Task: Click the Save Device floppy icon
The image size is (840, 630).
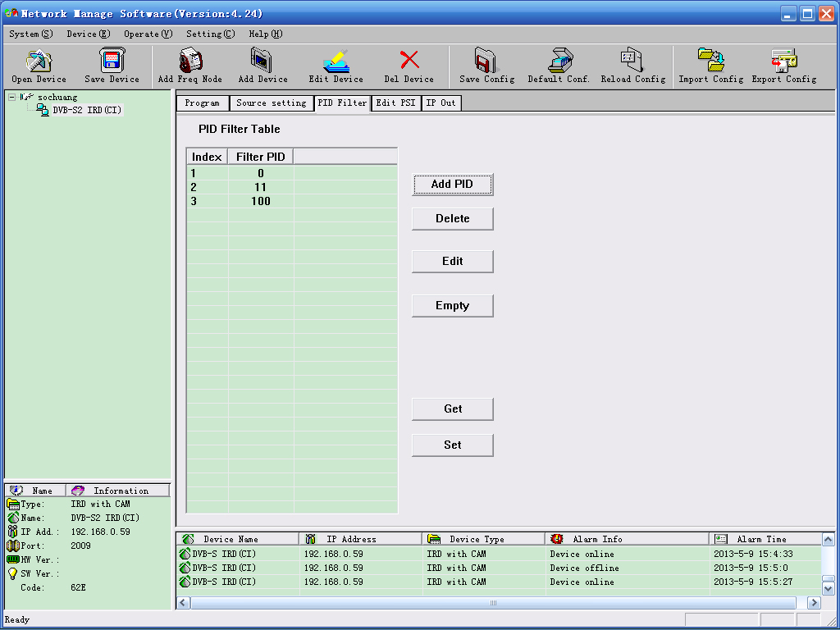Action: pyautogui.click(x=112, y=61)
